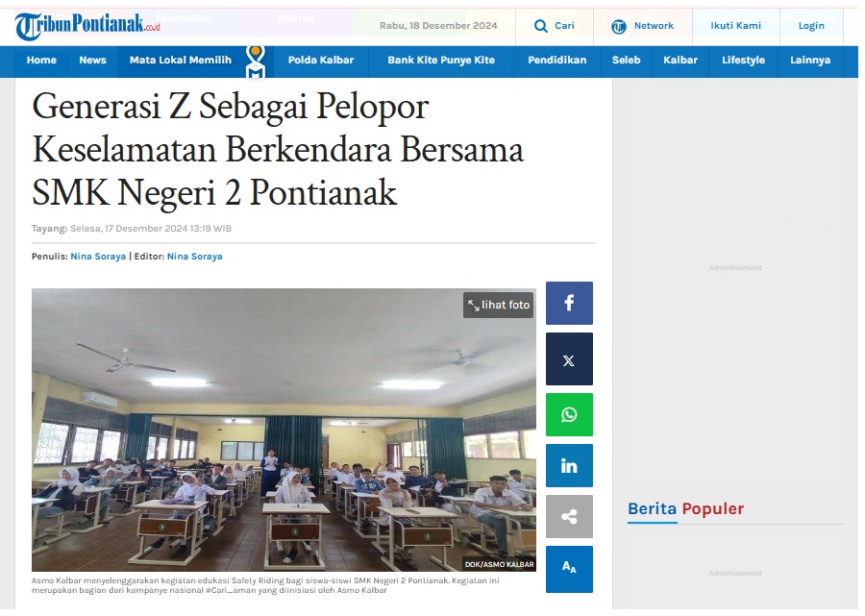This screenshot has width=865, height=616.
Task: Share article on Facebook
Action: tap(569, 304)
